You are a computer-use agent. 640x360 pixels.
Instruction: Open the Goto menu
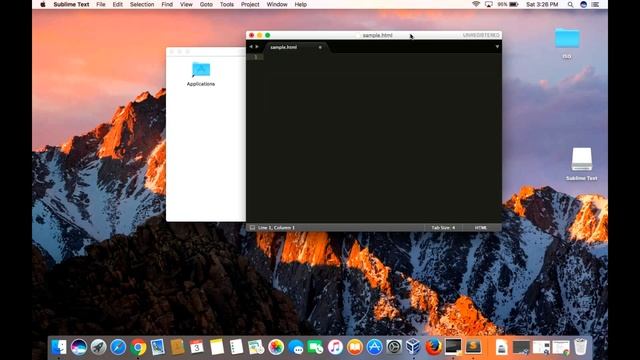pyautogui.click(x=206, y=4)
